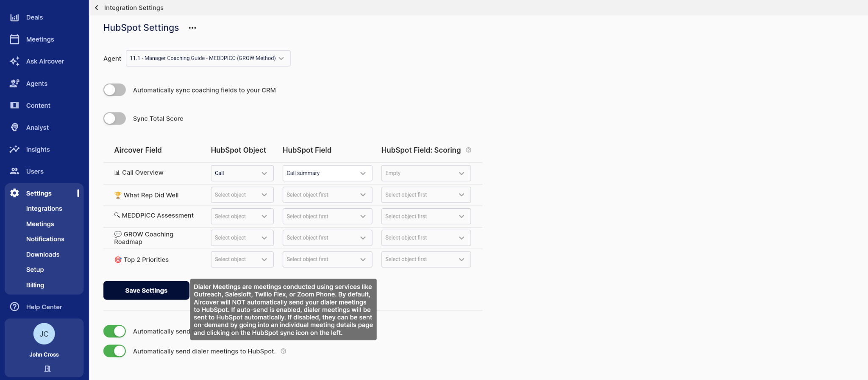Select object for Top 2 Priorities
Image resolution: width=868 pixels, height=380 pixels.
click(242, 260)
